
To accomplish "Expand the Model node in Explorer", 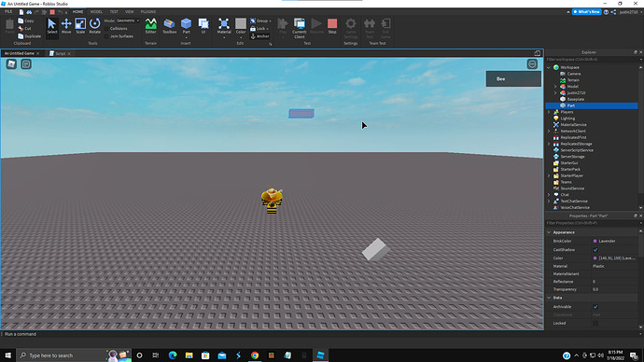I will click(x=555, y=87).
